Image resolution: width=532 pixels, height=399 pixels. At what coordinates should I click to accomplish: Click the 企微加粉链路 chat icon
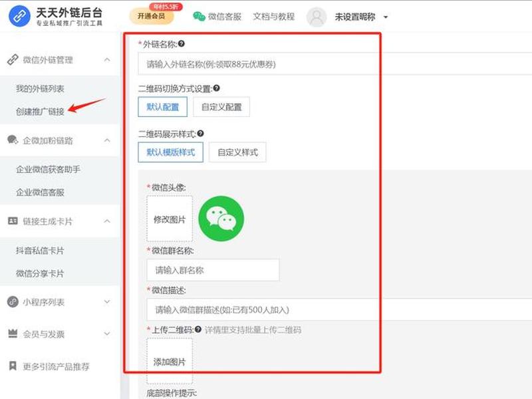click(x=13, y=140)
